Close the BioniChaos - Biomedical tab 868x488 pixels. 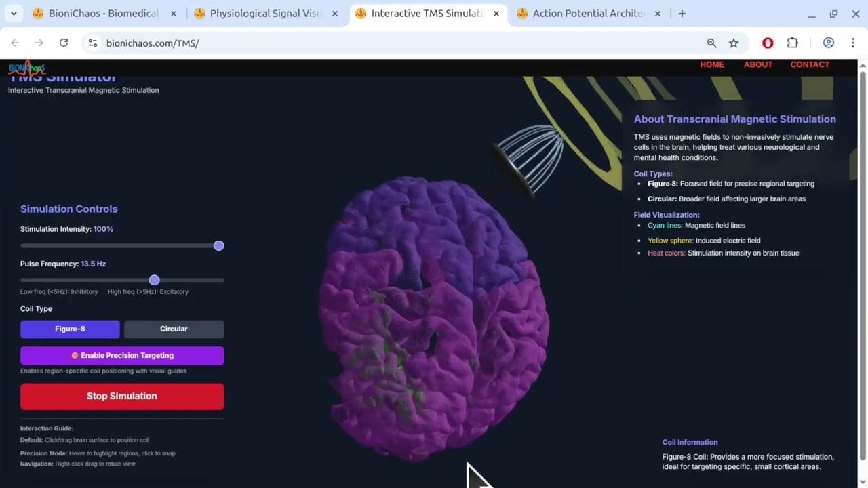(174, 14)
